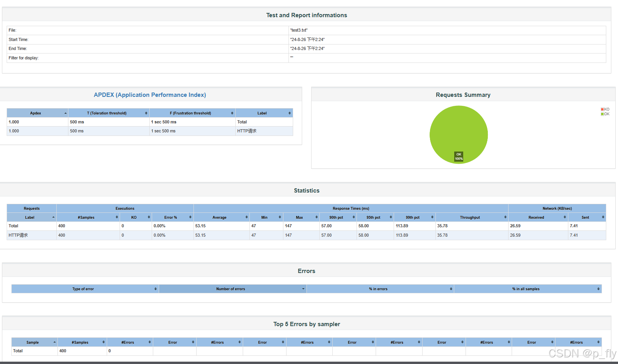Sort Top 5 Errors table by #Samples arrow
618x364 pixels.
104,343
